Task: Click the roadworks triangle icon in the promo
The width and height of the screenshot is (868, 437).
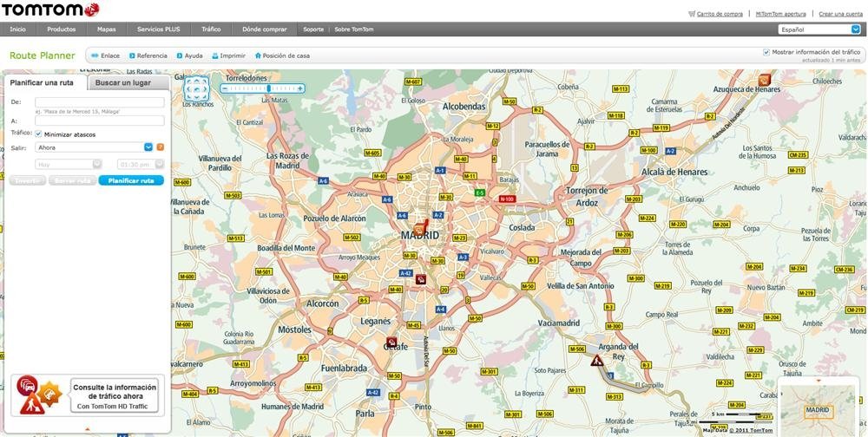Action: click(x=31, y=404)
